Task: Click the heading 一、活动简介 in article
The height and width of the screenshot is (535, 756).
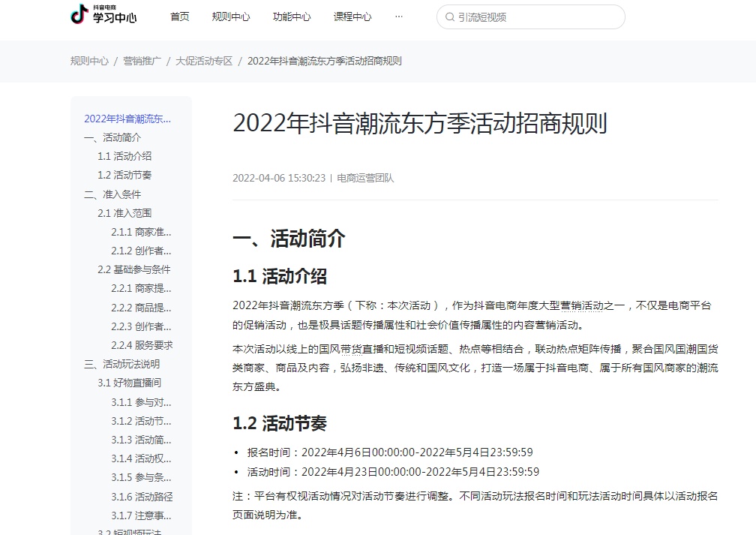Action: click(x=289, y=239)
